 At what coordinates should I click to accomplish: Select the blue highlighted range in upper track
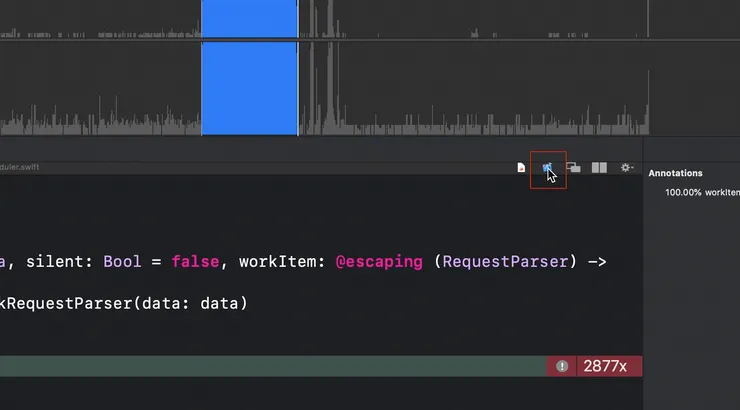coord(250,18)
